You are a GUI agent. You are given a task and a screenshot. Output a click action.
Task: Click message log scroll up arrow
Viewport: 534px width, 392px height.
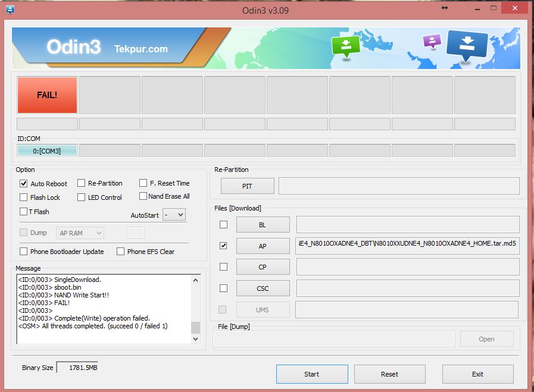pos(195,280)
